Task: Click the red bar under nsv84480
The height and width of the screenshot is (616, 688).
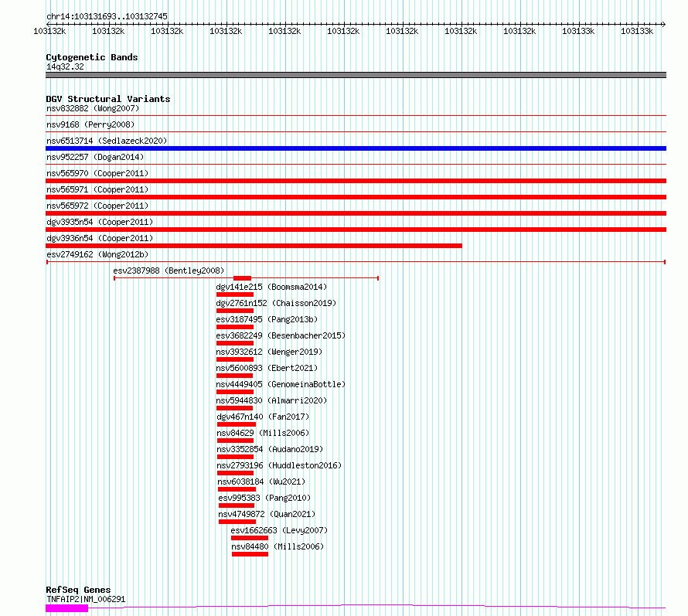Action: pos(250,554)
